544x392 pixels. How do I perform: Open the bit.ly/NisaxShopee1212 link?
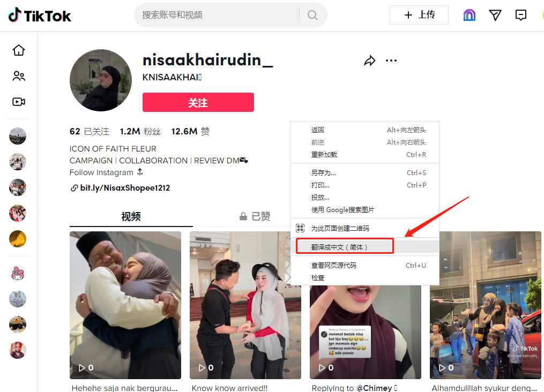pyautogui.click(x=125, y=188)
